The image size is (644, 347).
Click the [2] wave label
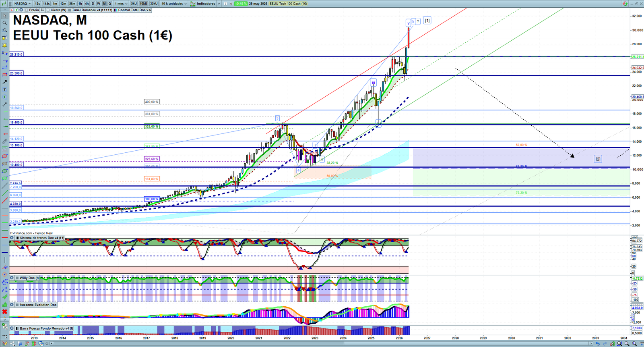click(598, 159)
